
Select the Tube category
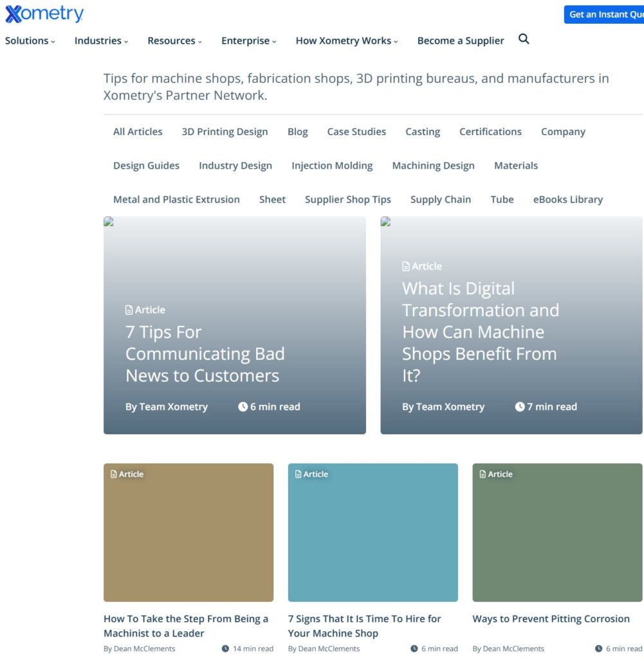[502, 200]
